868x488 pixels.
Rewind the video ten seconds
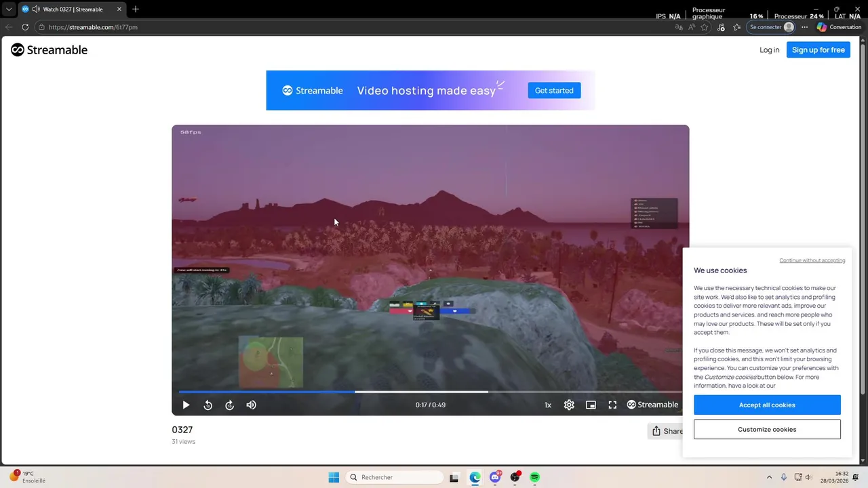[x=208, y=405]
